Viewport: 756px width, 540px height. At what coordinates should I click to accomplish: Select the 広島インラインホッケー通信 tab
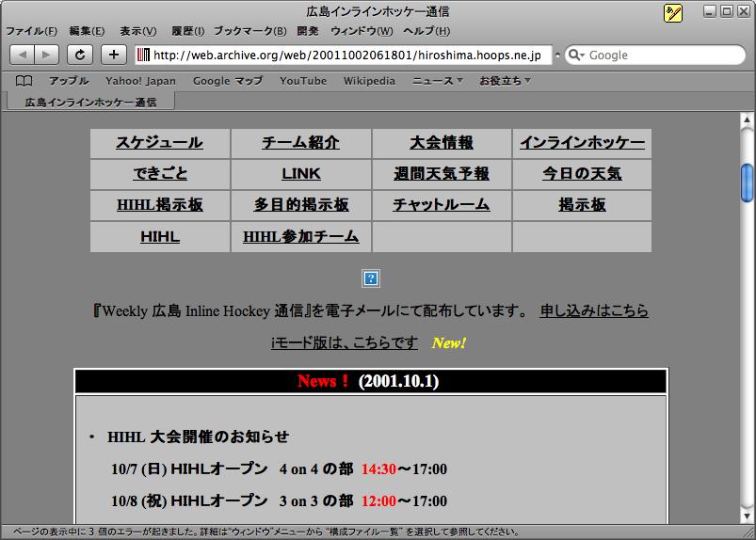(90, 102)
